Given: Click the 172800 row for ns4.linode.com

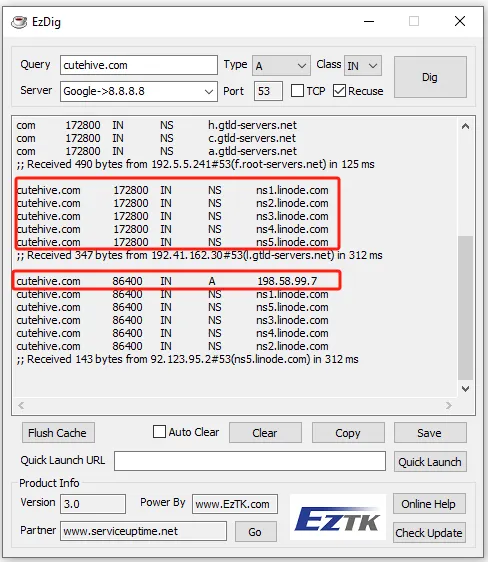Looking at the screenshot, I should click(172, 229).
